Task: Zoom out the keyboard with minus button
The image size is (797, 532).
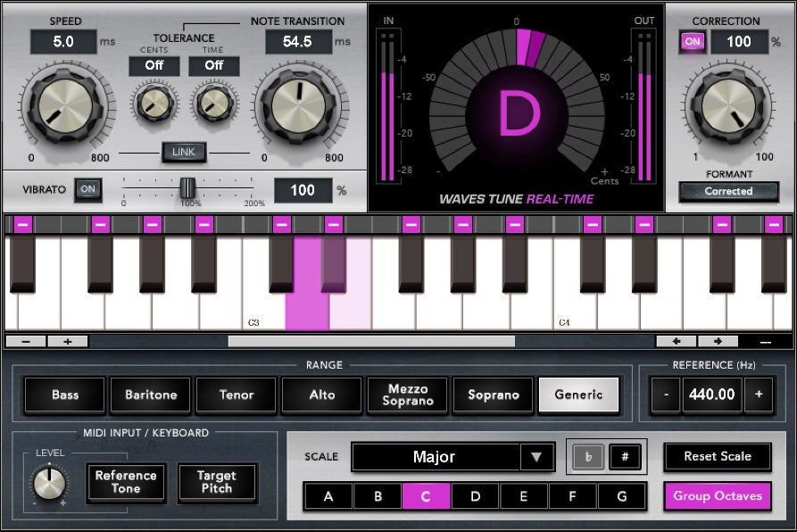Action: click(x=26, y=342)
